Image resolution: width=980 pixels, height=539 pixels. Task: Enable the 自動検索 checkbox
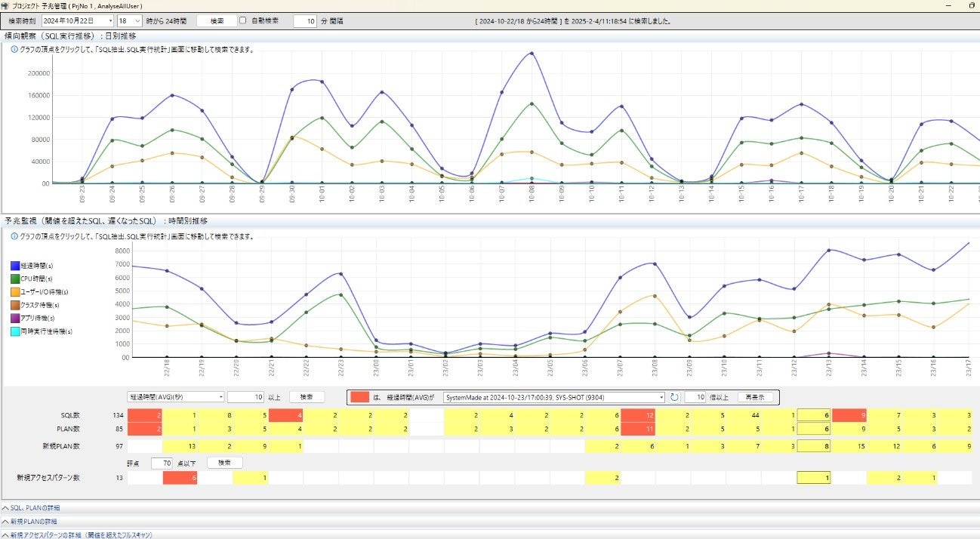(242, 21)
